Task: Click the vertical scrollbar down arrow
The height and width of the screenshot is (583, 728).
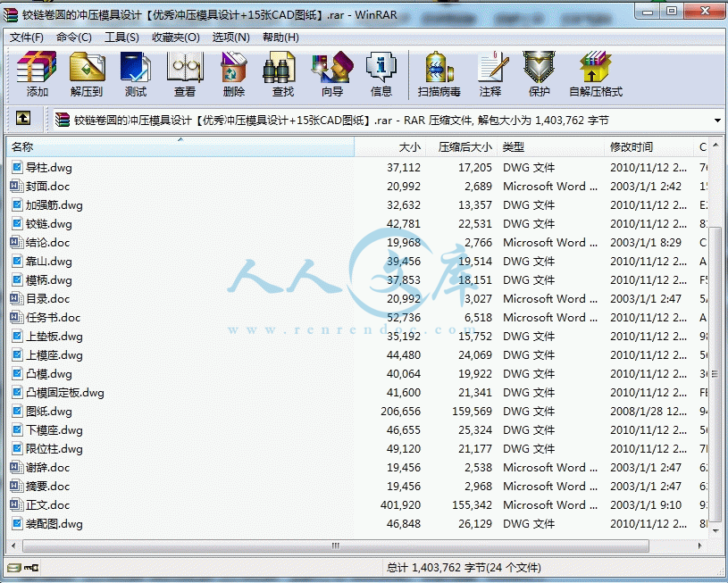Action: click(715, 530)
